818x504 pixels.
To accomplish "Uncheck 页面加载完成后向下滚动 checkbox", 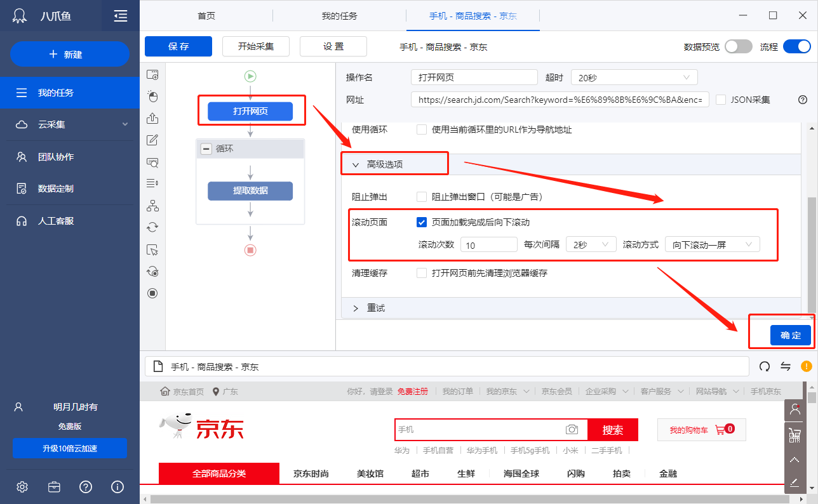I will click(422, 222).
